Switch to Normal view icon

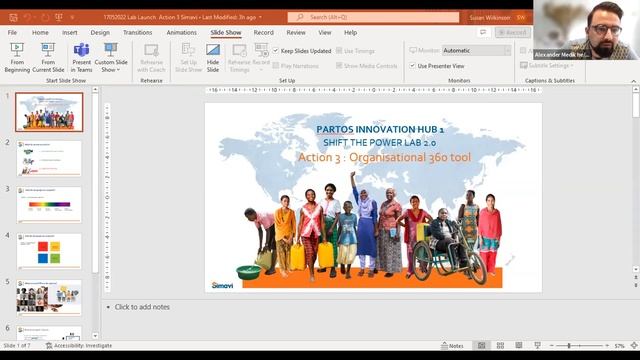(482, 346)
